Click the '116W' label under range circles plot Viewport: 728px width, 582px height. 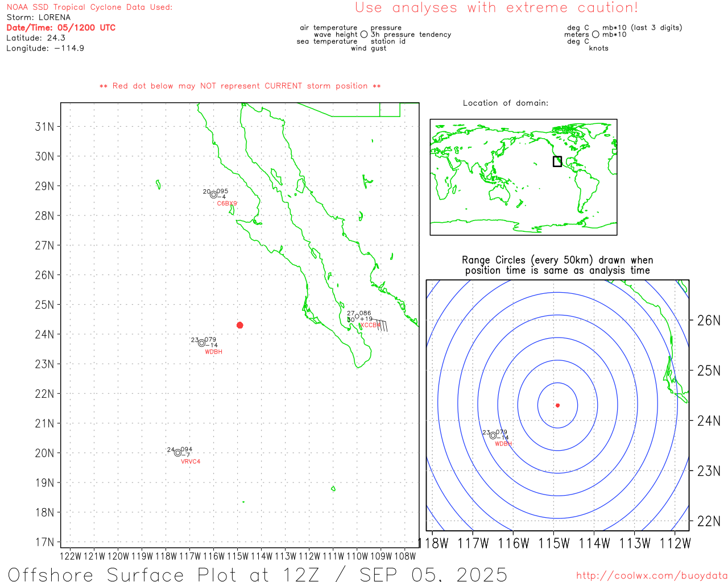tap(514, 543)
